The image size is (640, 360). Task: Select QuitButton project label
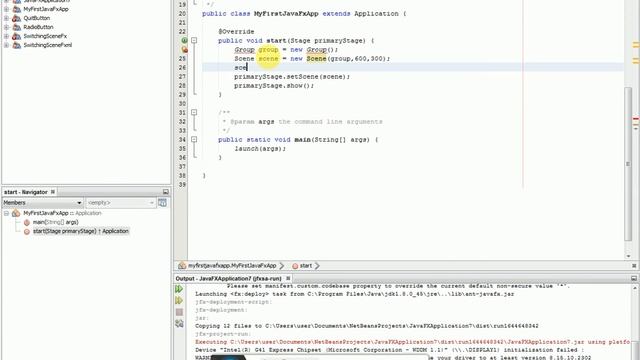(x=37, y=18)
